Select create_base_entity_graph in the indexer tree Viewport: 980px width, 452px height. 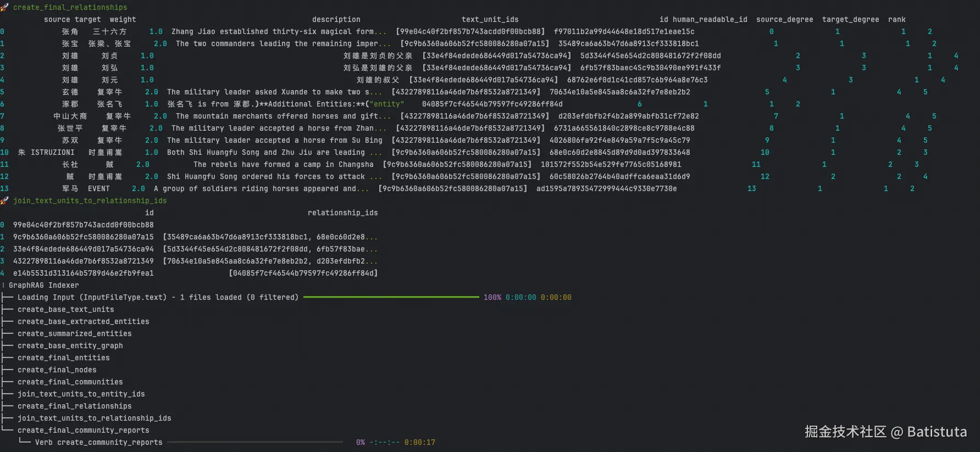(x=70, y=345)
